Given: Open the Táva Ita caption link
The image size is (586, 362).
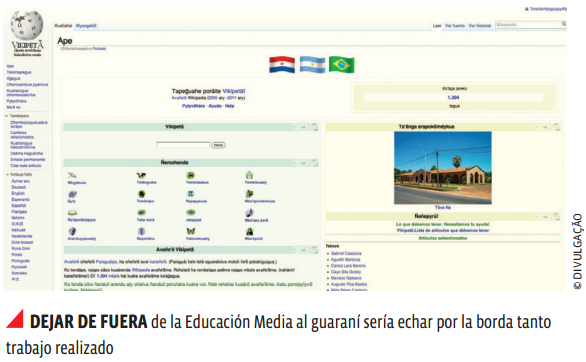Looking at the screenshot, I should [443, 207].
